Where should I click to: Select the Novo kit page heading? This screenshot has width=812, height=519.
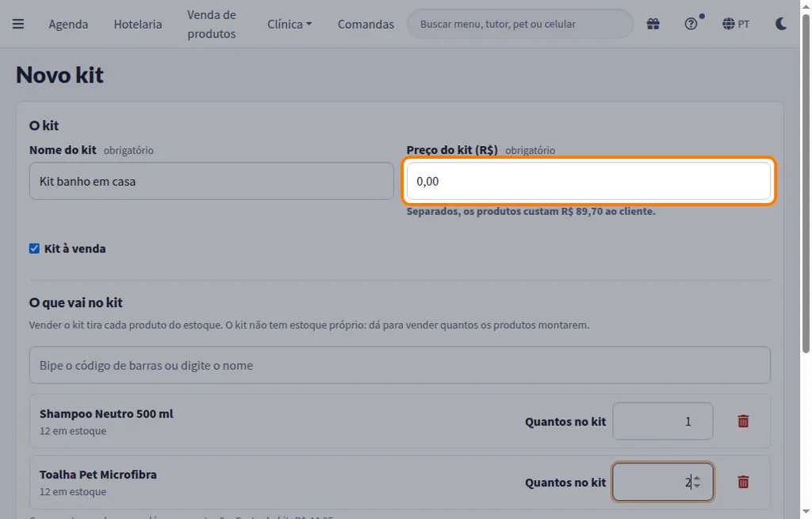pyautogui.click(x=59, y=75)
